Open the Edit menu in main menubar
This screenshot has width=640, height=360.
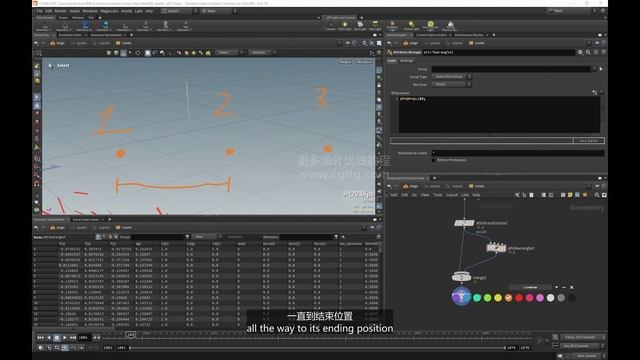tap(49, 11)
